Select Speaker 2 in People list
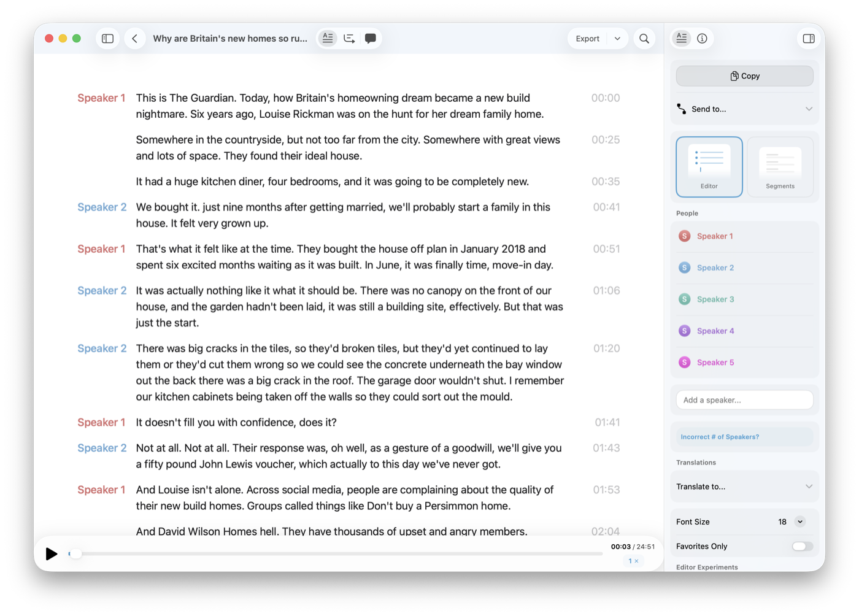859x616 pixels. click(x=745, y=268)
